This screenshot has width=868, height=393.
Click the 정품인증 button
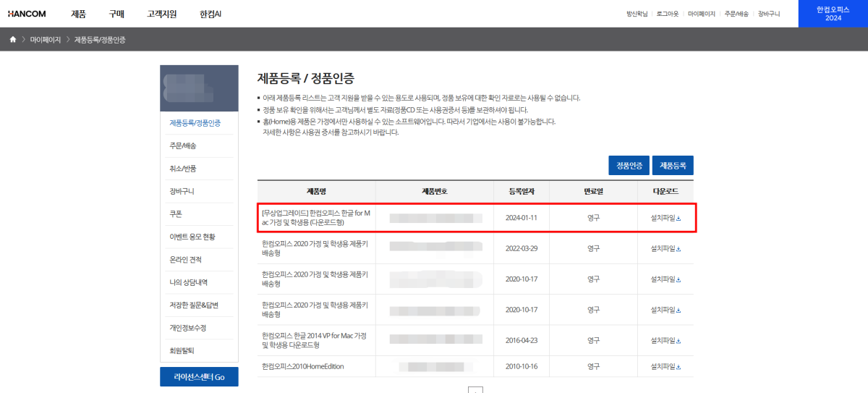click(x=629, y=165)
